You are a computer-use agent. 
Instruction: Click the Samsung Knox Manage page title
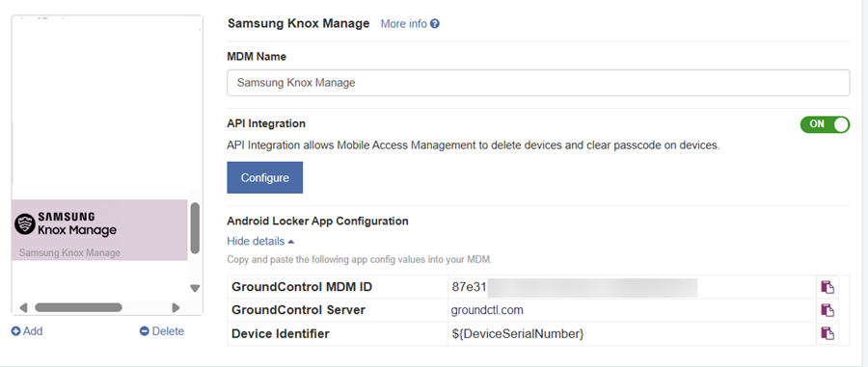298,24
